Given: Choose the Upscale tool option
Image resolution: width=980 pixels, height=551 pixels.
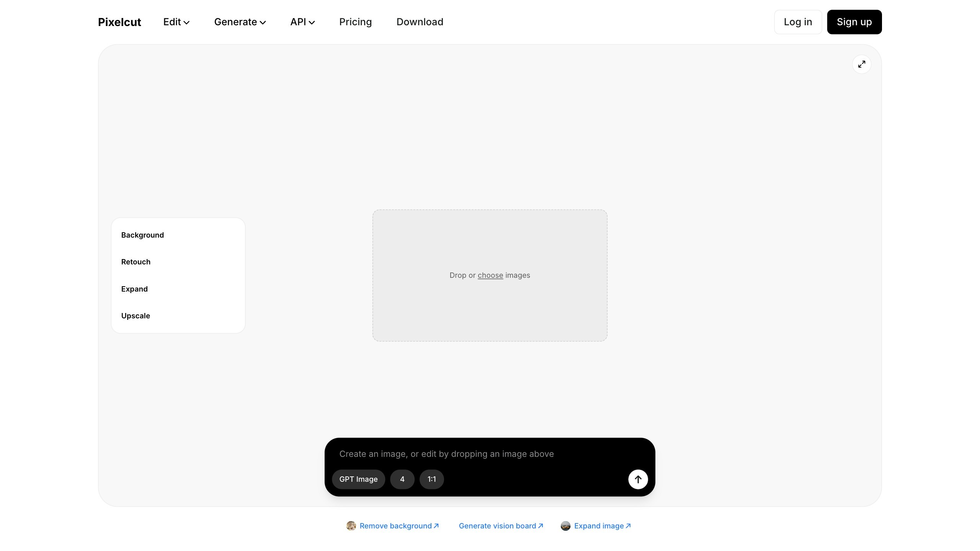Looking at the screenshot, I should (136, 316).
